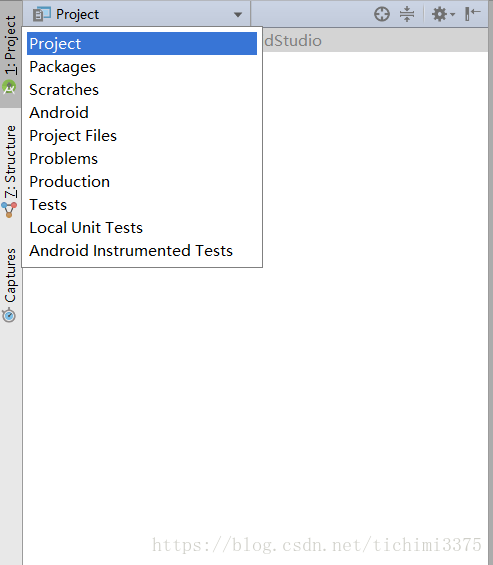Image resolution: width=493 pixels, height=565 pixels.
Task: Open the small arrow next to gear
Action: click(453, 15)
